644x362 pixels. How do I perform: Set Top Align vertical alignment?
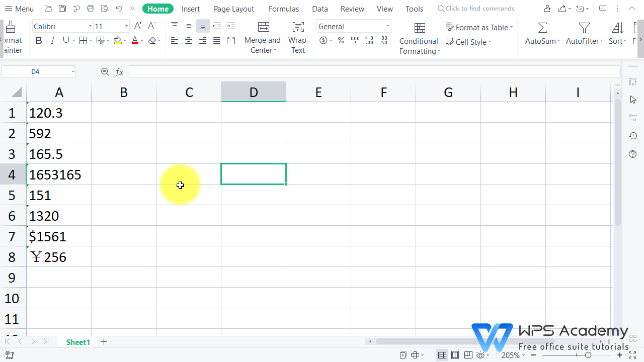point(175,26)
